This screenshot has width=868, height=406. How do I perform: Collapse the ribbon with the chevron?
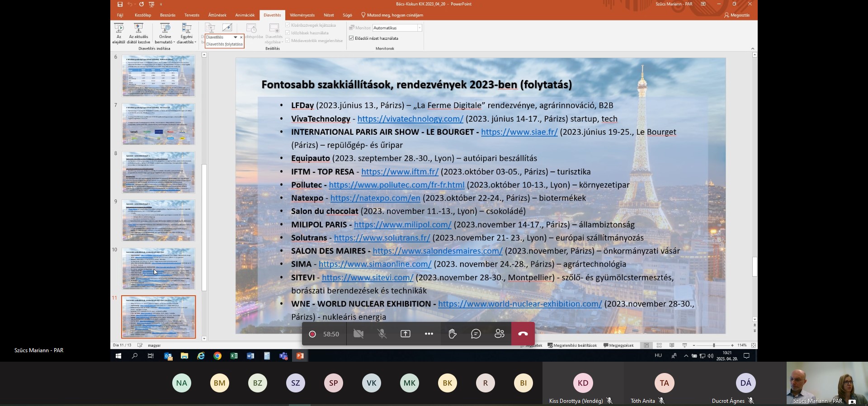point(753,48)
